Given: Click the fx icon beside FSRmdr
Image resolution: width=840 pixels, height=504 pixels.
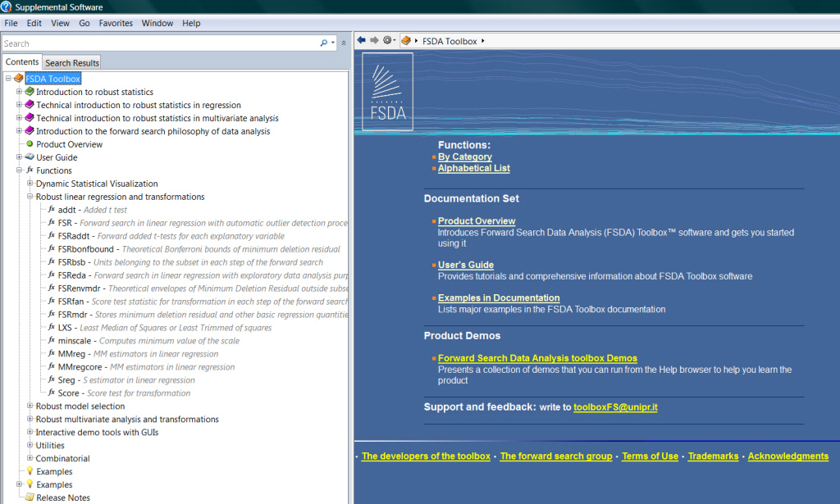Looking at the screenshot, I should point(52,314).
